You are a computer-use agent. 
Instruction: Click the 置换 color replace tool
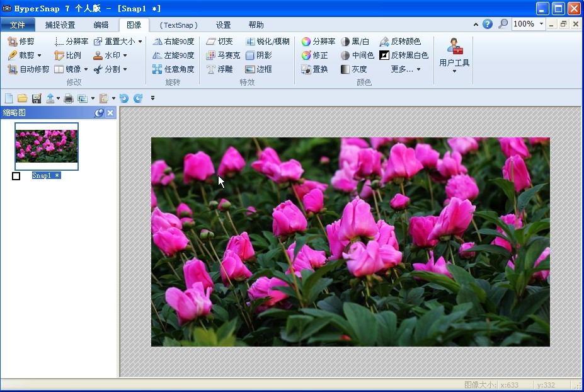pos(315,69)
